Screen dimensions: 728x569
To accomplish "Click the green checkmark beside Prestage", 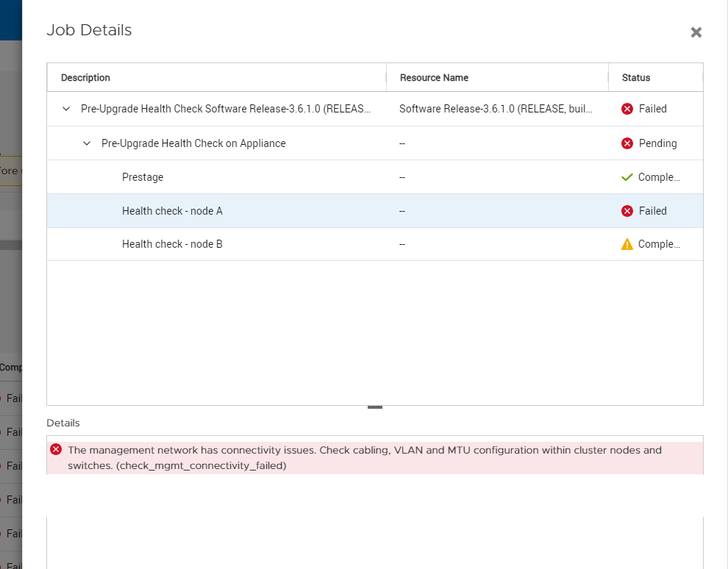I will pos(627,176).
